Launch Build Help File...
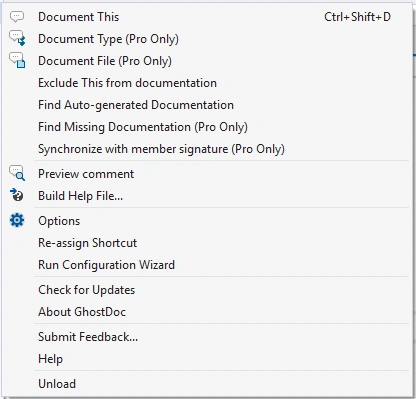The width and height of the screenshot is (416, 399). pyautogui.click(x=207, y=196)
